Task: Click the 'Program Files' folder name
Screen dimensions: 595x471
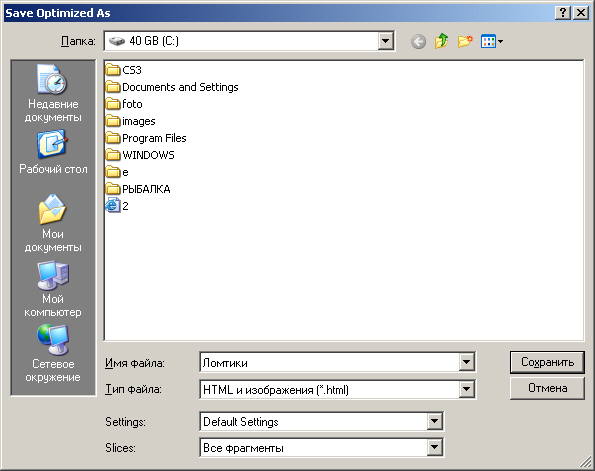Action: (x=154, y=138)
